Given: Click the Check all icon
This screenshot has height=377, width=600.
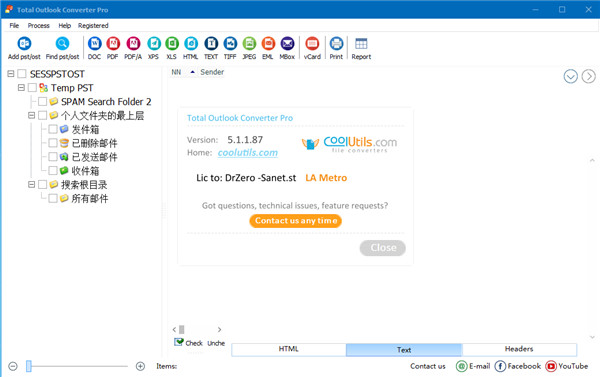Looking at the screenshot, I should 179,342.
